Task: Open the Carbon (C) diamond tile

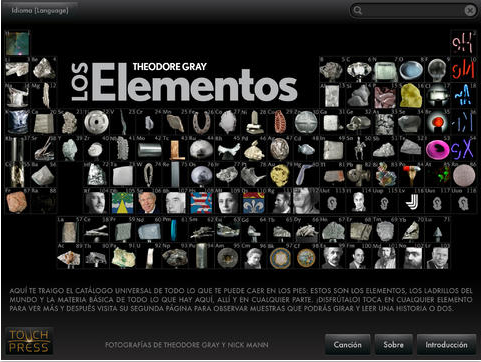Action: (359, 69)
